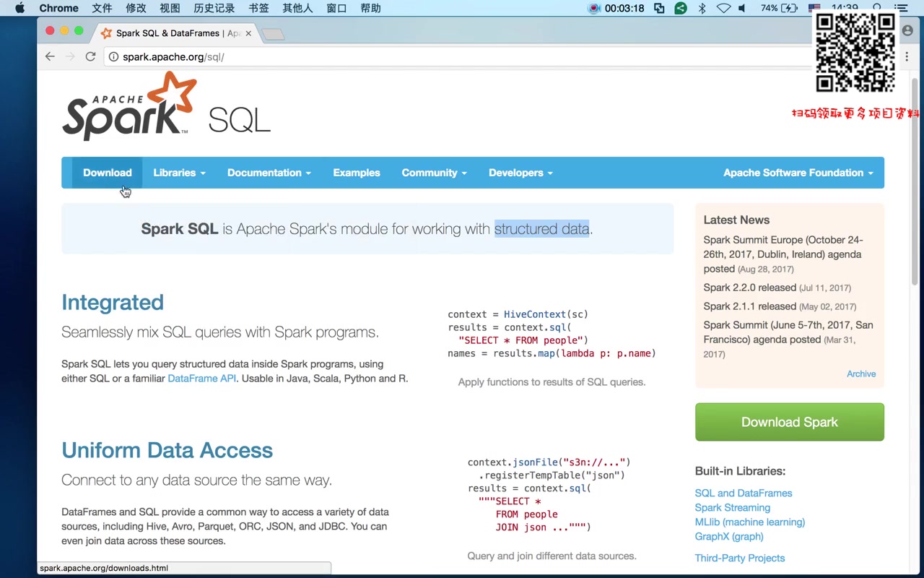Open the Apple menu icon
Viewport: 924px width, 578px height.
tap(19, 8)
